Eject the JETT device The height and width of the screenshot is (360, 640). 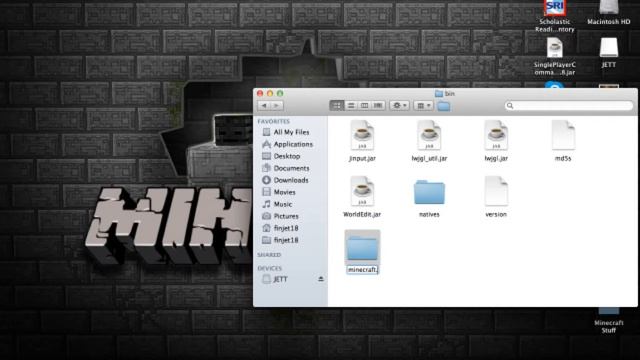point(321,279)
